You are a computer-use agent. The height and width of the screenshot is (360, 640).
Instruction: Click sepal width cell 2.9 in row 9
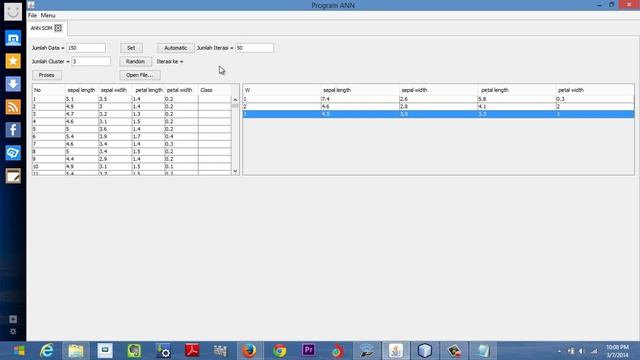(x=115, y=159)
